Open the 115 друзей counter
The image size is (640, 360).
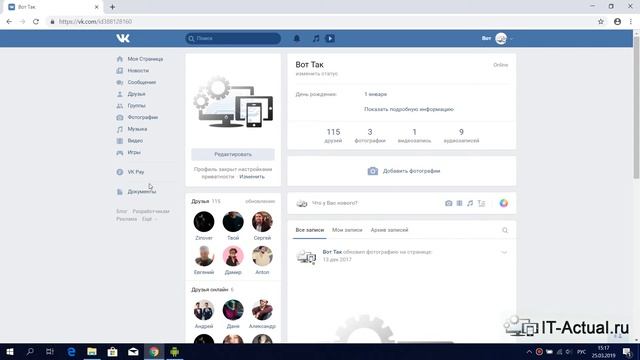click(333, 136)
